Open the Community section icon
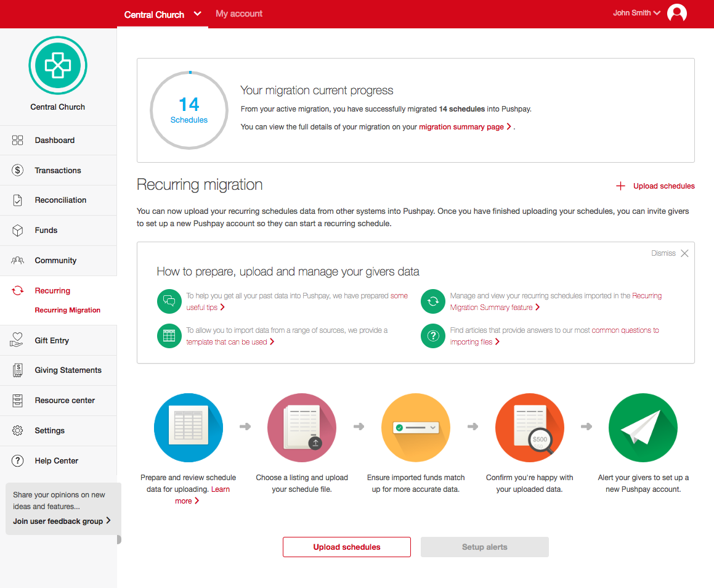The image size is (714, 588). 17,260
